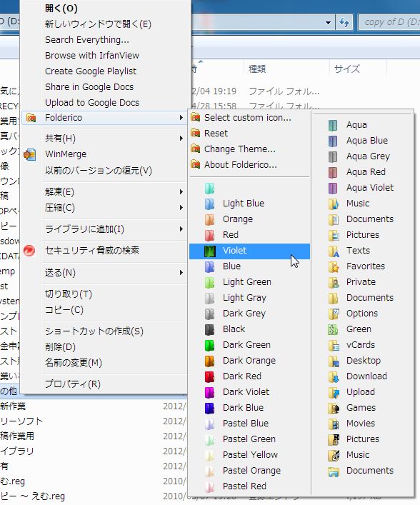420x505 pixels.
Task: Expand the ライブラリに追加(I) submenu arrow
Action: (x=181, y=229)
